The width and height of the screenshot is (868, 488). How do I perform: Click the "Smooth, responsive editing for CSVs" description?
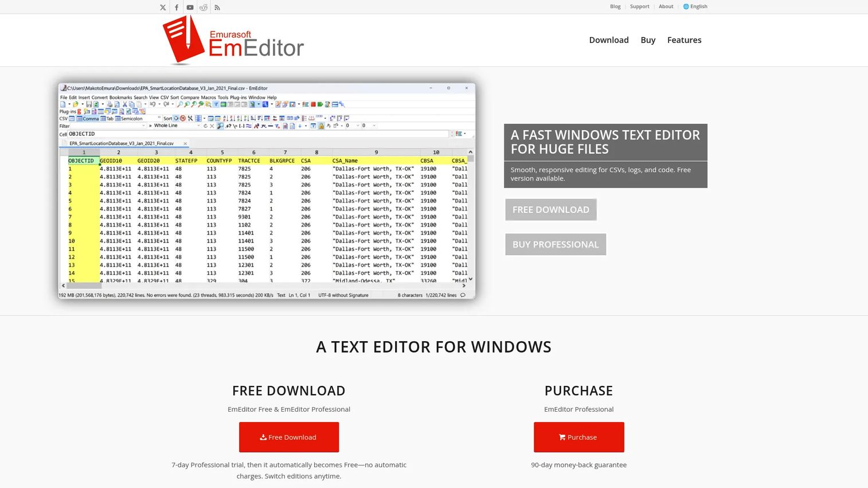point(605,174)
